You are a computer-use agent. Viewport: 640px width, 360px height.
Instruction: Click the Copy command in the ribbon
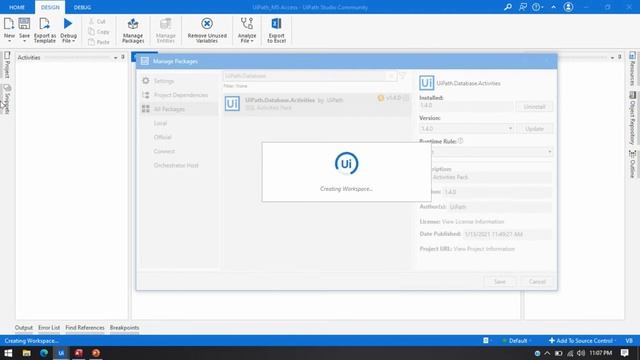[99, 31]
